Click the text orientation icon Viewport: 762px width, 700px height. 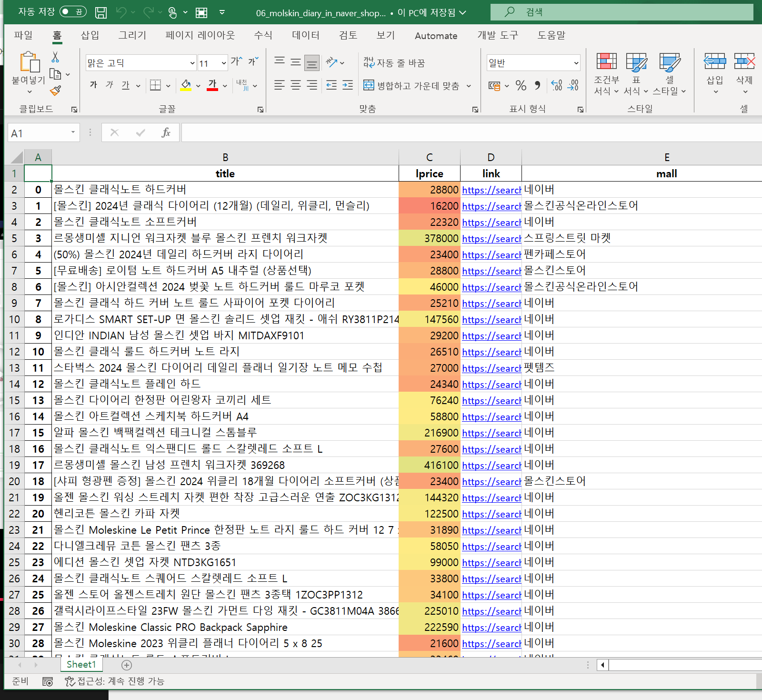point(332,62)
